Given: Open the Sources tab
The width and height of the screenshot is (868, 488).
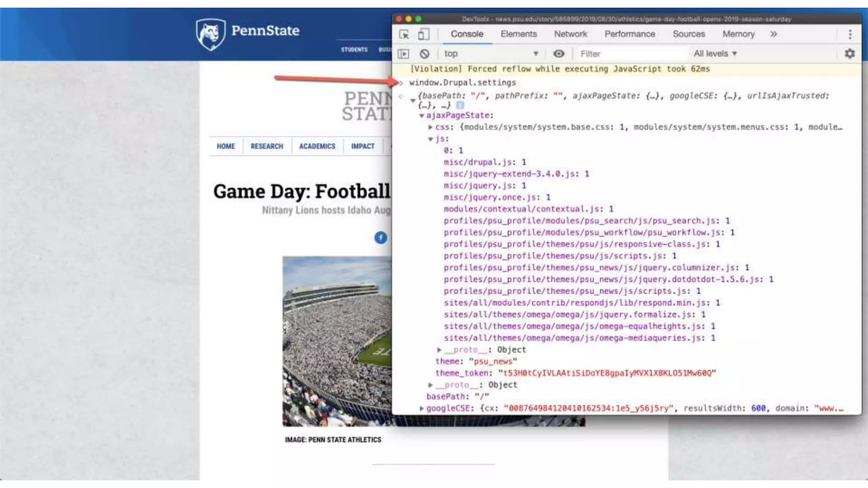Looking at the screenshot, I should tap(689, 34).
